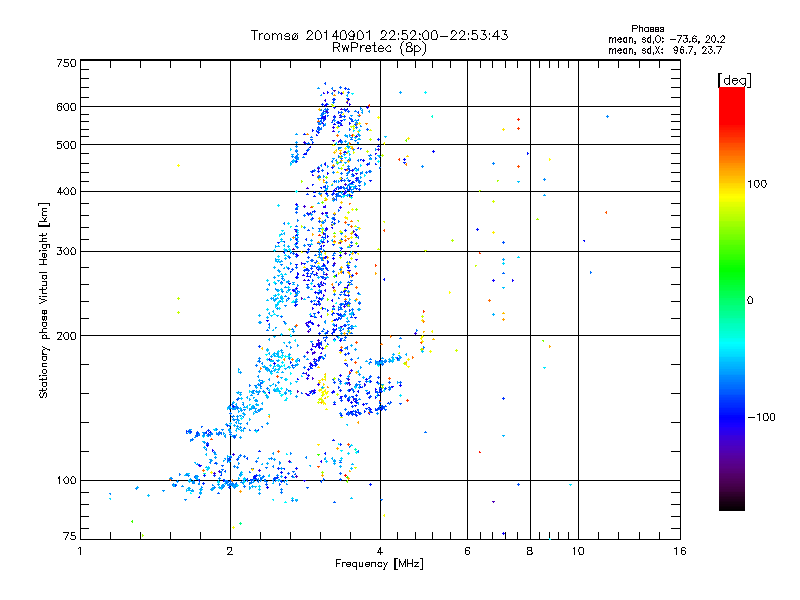The width and height of the screenshot is (800, 600).
Task: Click the 'Frequency [MHz]' axis label
Action: (379, 564)
